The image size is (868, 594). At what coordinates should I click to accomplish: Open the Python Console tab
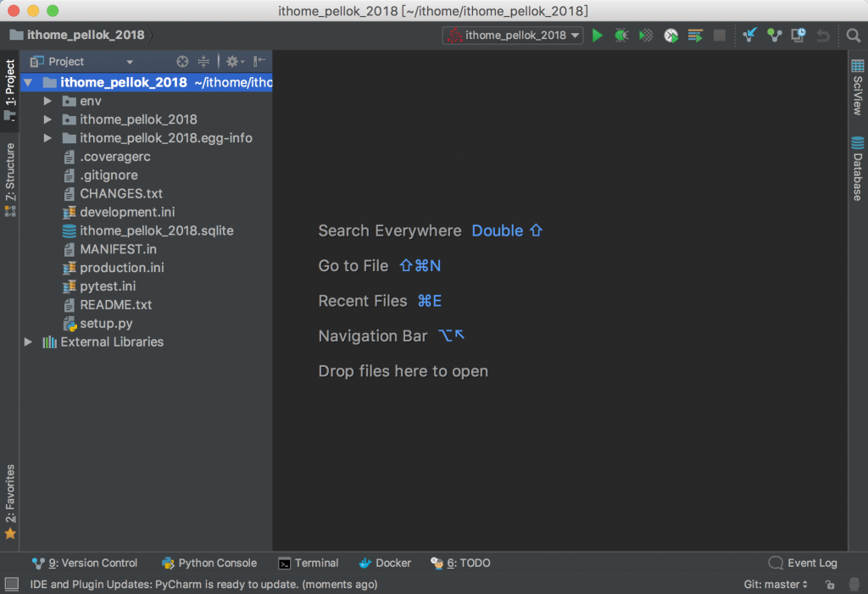click(x=209, y=563)
